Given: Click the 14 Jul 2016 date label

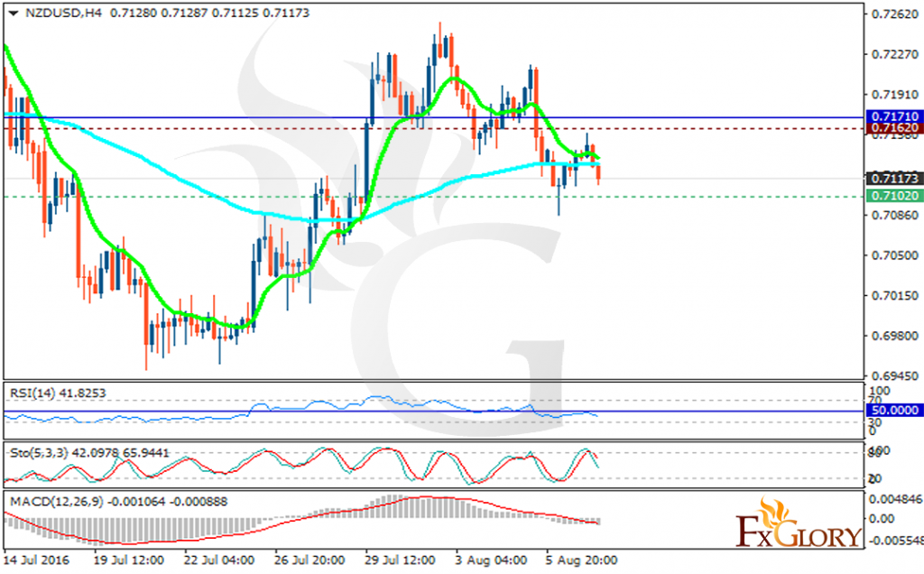Looking at the screenshot, I should (36, 560).
